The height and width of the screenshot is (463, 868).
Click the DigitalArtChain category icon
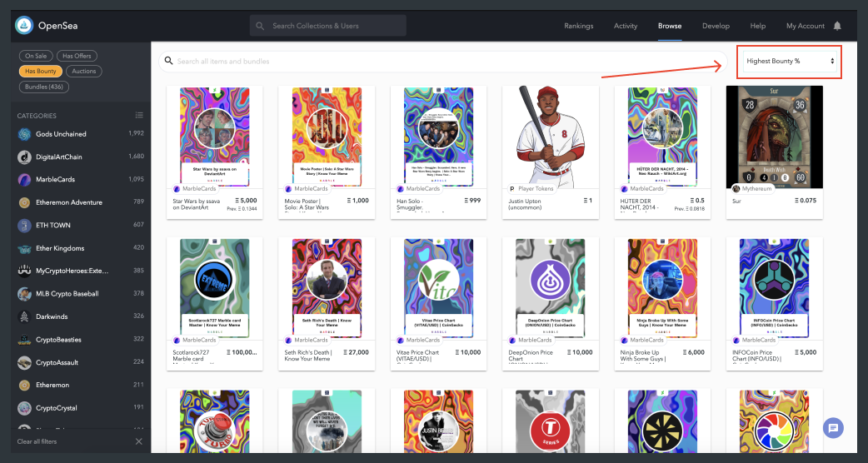coord(24,157)
